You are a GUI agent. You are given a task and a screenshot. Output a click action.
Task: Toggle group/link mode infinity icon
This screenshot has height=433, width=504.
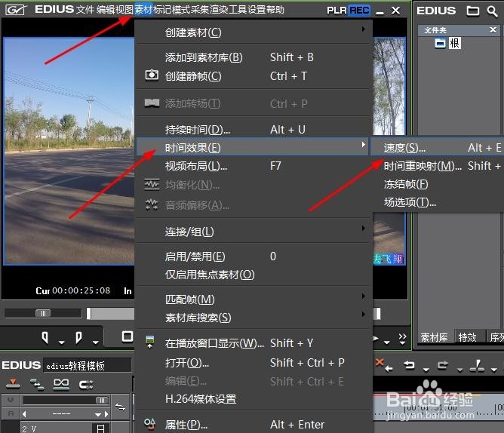61,384
